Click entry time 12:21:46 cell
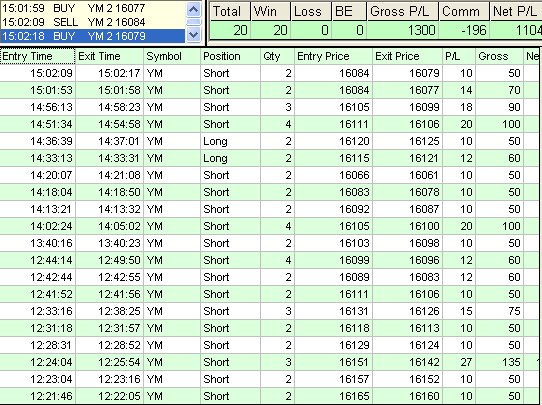Viewport: 542px width, 405px height. pyautogui.click(x=38, y=396)
